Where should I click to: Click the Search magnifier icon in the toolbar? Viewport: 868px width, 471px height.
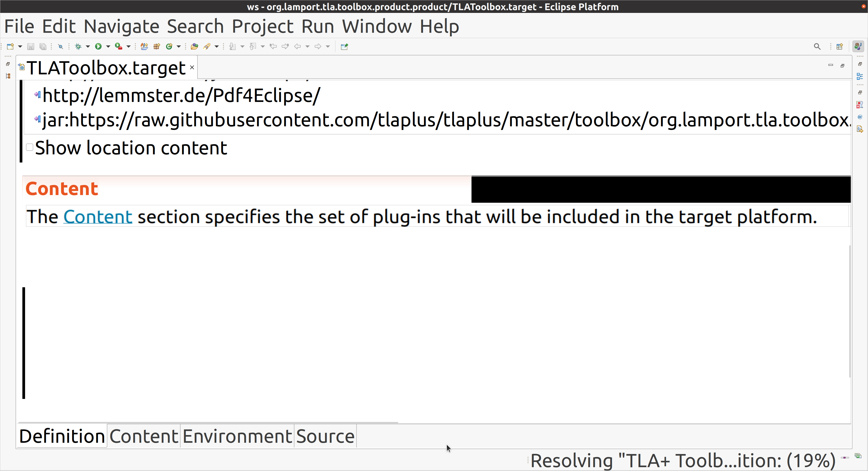point(817,47)
